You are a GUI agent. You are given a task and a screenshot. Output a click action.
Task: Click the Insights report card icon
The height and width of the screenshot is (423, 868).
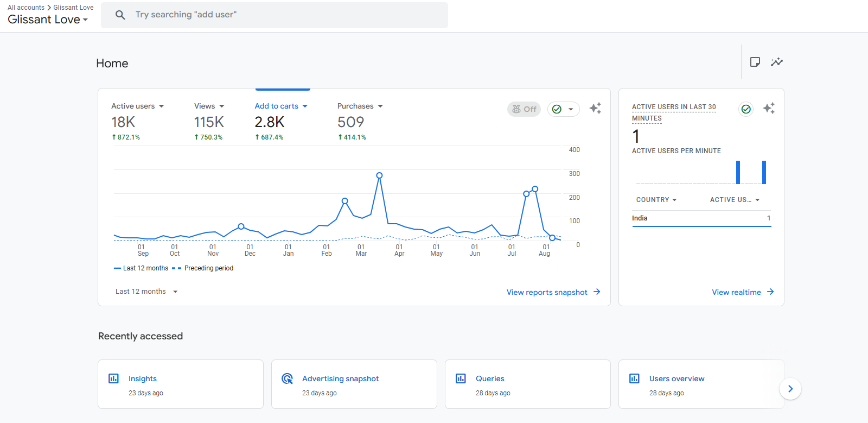(x=113, y=378)
